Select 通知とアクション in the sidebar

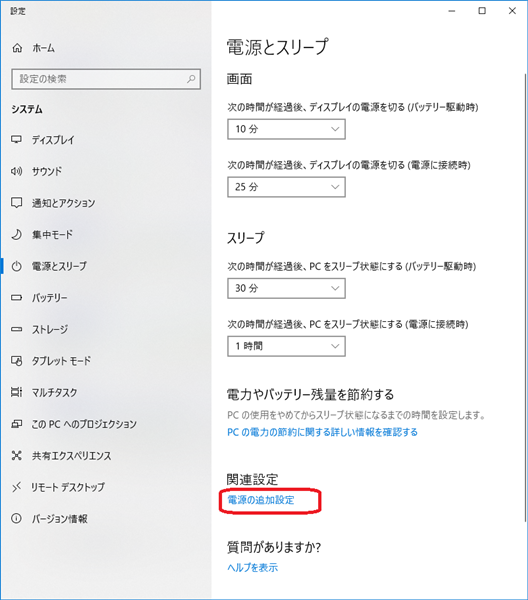click(64, 203)
